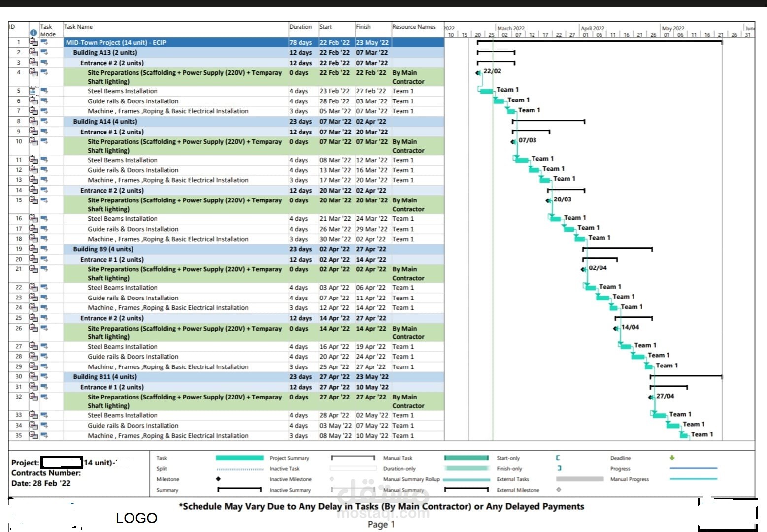This screenshot has height=532, width=767.
Task: Click the 23 May '22 finish cell in row 1
Action: click(372, 42)
